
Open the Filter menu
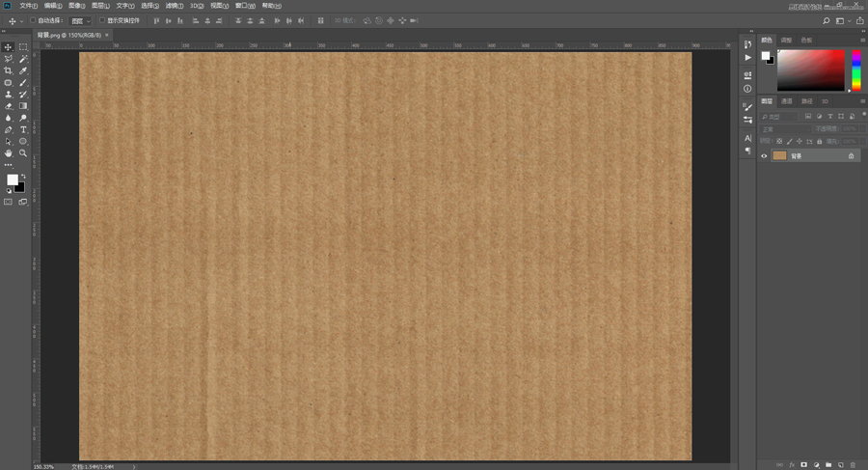click(175, 6)
